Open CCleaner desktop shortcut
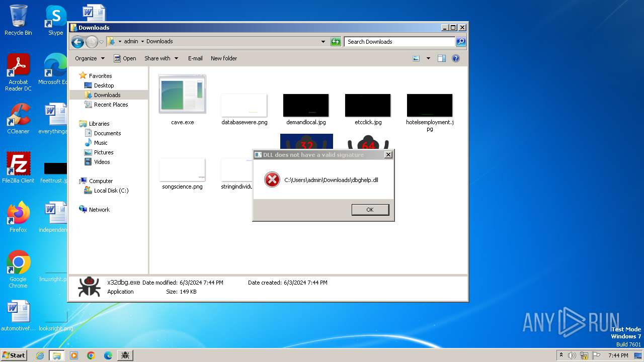The image size is (644, 362). pyautogui.click(x=18, y=119)
